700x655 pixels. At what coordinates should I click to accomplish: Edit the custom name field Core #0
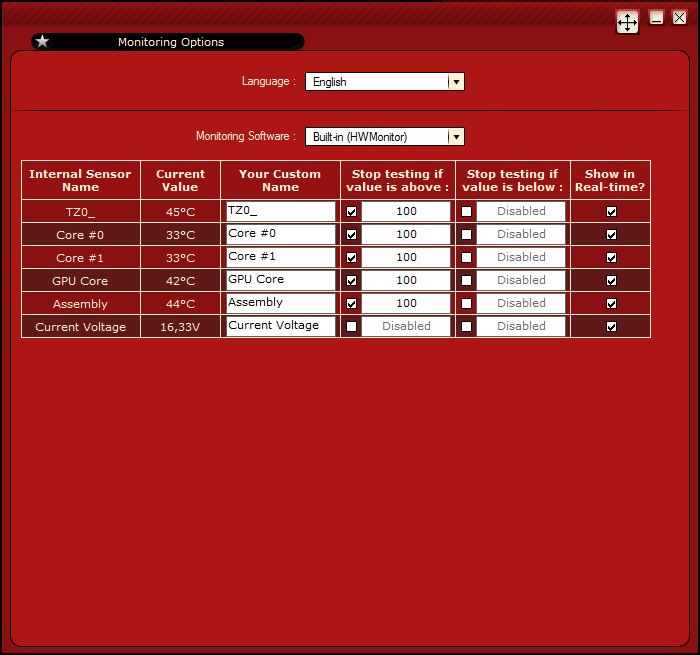(x=281, y=234)
